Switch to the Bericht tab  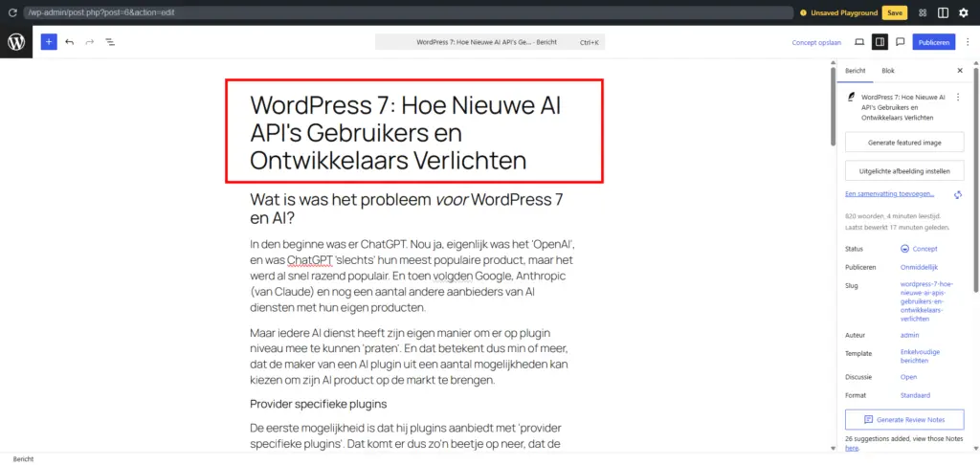[856, 71]
